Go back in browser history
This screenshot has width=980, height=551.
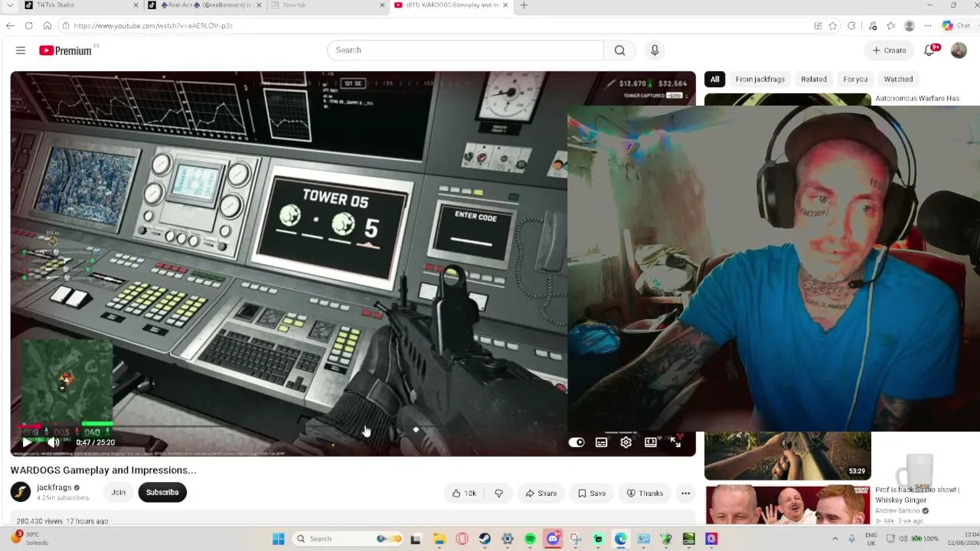point(10,25)
